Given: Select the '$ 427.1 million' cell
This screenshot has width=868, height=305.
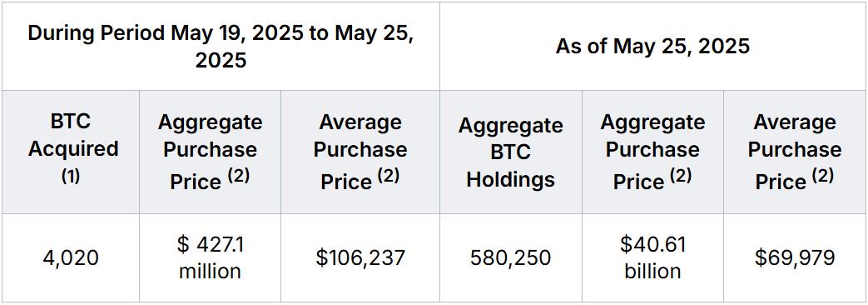Looking at the screenshot, I should tap(210, 257).
